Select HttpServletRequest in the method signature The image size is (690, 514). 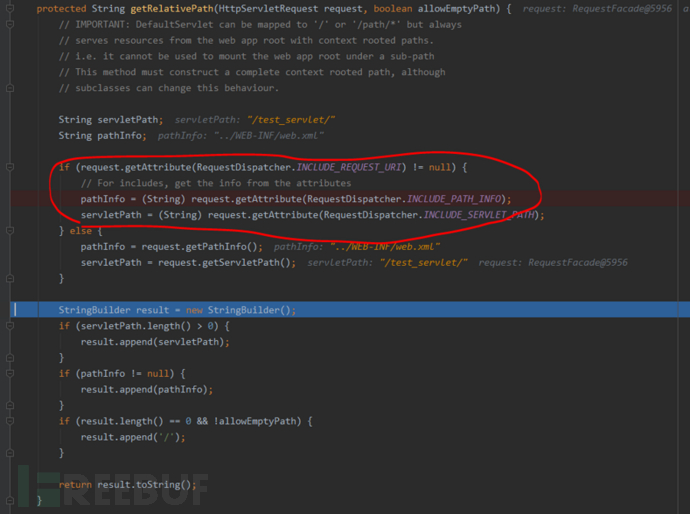click(x=268, y=8)
